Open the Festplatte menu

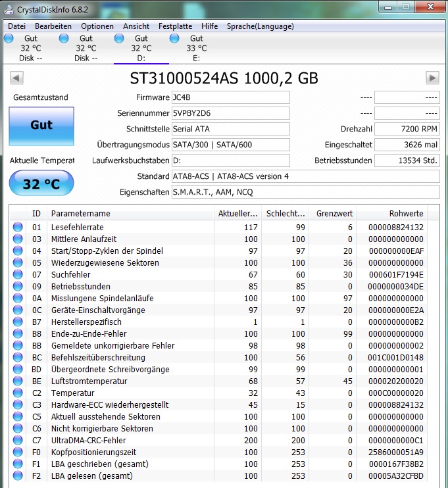[x=175, y=26]
